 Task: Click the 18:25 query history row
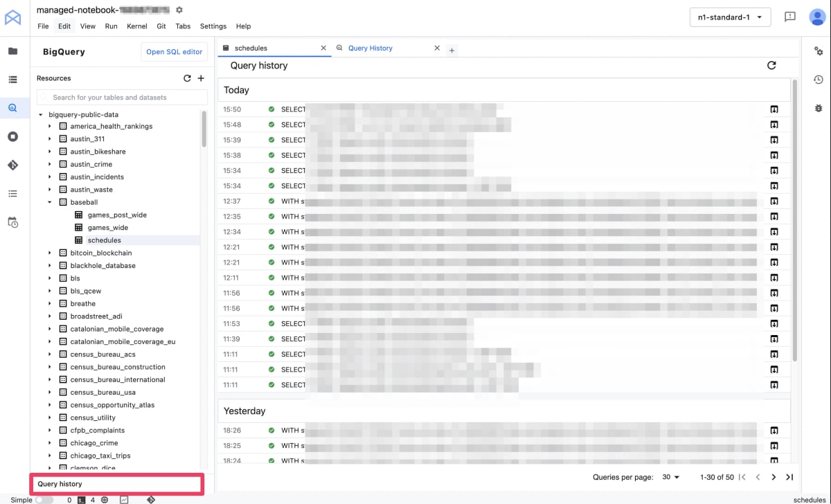[504, 446]
